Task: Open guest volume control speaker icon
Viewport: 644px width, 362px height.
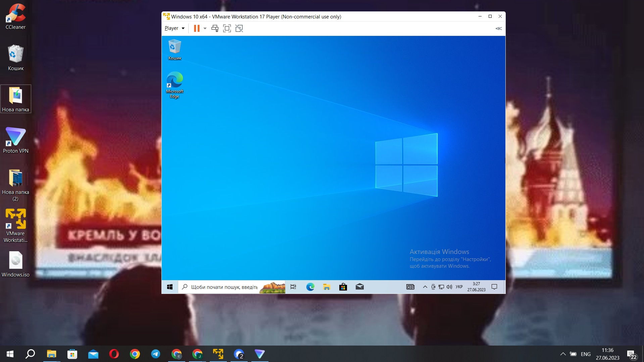Action: click(449, 287)
